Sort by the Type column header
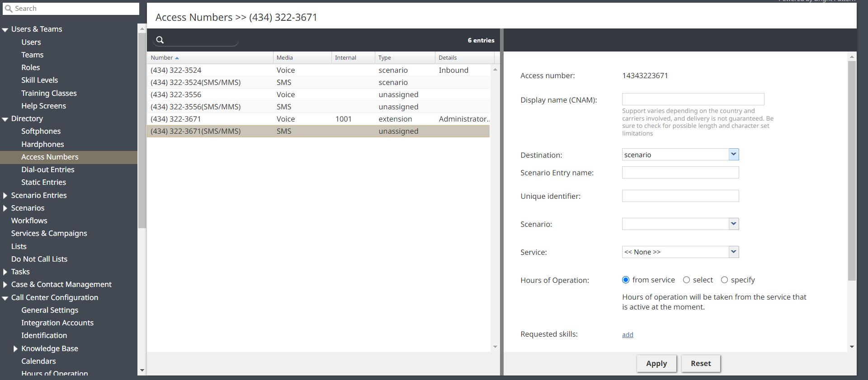868x380 pixels. pyautogui.click(x=405, y=58)
